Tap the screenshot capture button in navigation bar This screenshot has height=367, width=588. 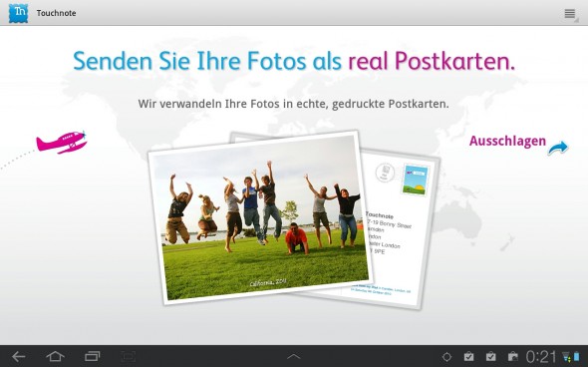click(129, 356)
